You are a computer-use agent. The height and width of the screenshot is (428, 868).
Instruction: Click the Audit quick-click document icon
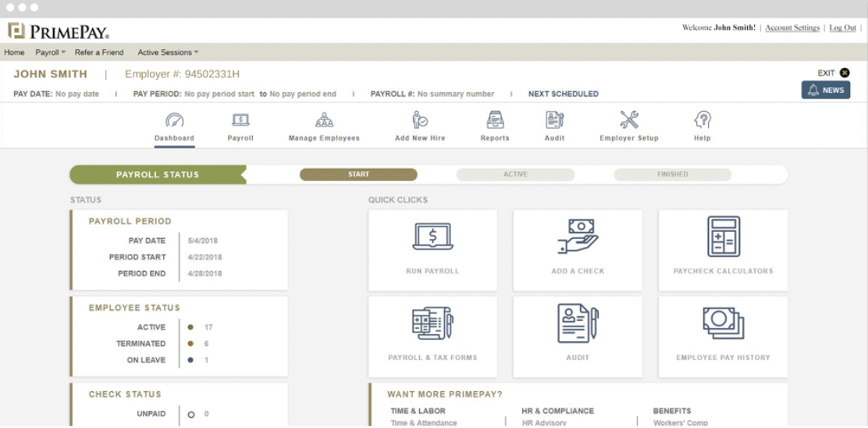click(578, 323)
